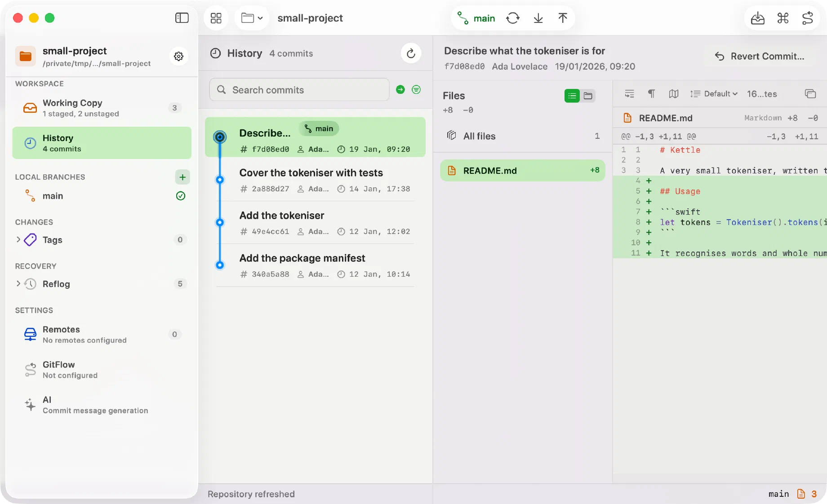
Task: Push changes with the up arrow
Action: 563,18
